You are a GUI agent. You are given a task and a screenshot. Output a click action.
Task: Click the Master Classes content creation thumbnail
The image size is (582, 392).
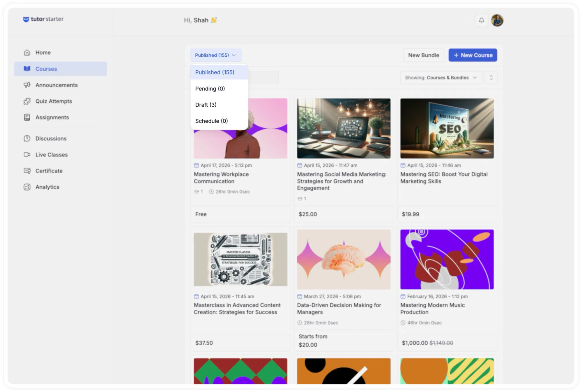tap(240, 259)
